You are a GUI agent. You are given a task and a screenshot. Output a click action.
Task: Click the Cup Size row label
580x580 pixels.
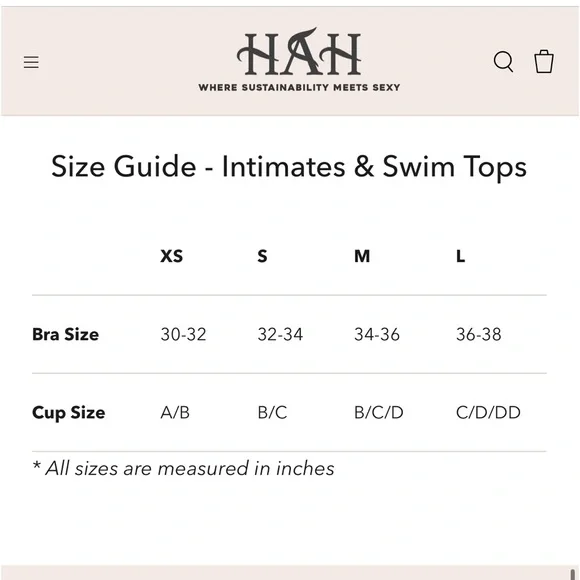[68, 413]
